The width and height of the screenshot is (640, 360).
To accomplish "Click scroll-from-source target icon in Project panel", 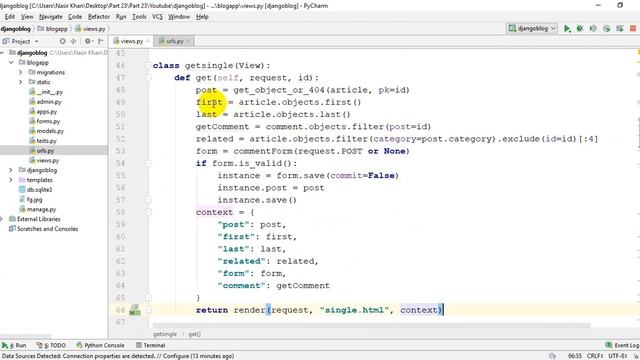I will coord(62,41).
